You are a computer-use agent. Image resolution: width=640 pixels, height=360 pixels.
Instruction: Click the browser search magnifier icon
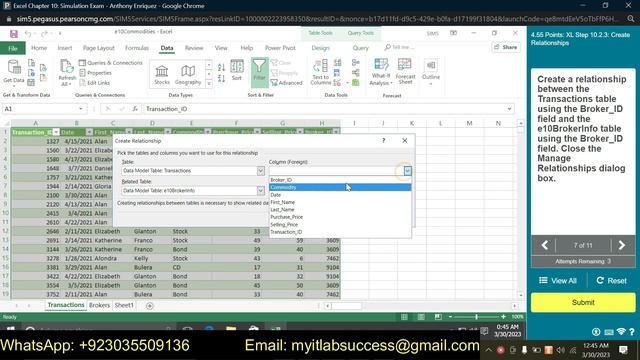pyautogui.click(x=631, y=19)
